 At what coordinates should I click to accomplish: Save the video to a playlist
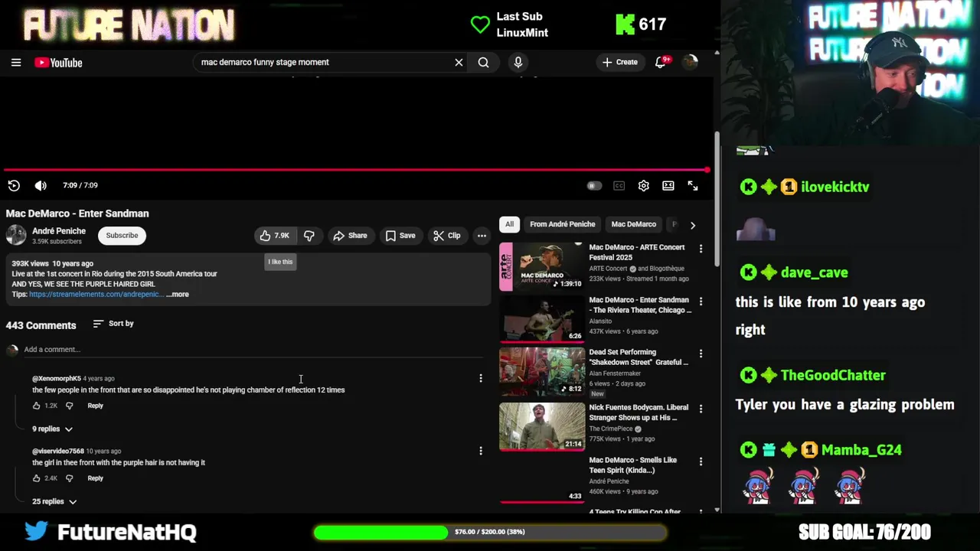point(400,236)
